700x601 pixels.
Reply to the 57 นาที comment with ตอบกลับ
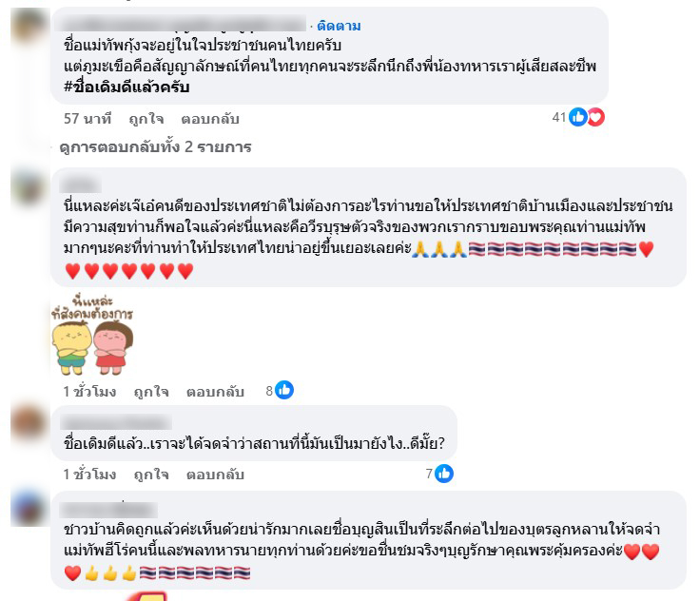tap(210, 119)
